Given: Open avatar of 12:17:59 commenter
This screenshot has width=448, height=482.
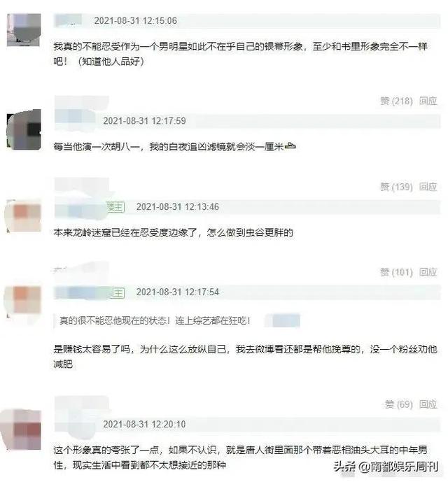Looking at the screenshot, I should 24,129.
